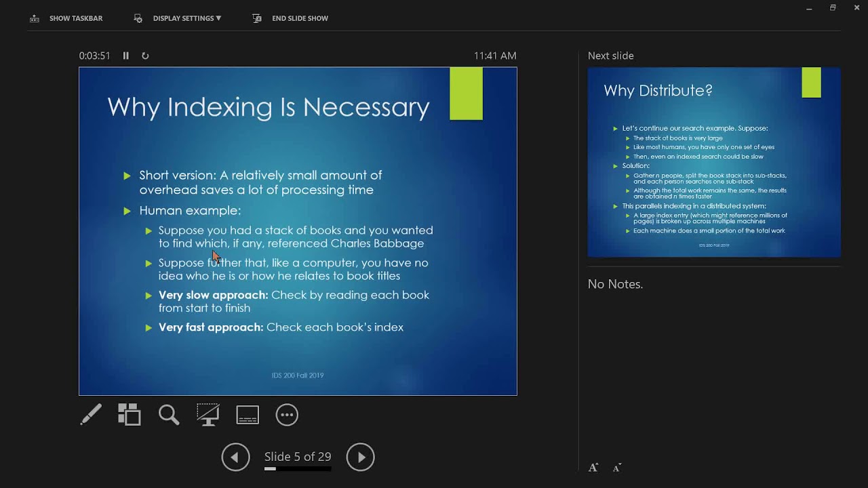
Task: Click the Slide 5 of 29 indicator
Action: [x=298, y=457]
